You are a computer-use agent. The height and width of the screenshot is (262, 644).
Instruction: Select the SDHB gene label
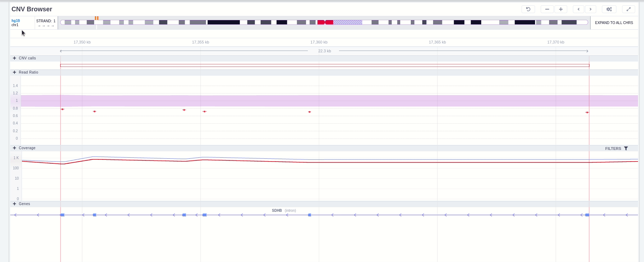[x=277, y=210]
